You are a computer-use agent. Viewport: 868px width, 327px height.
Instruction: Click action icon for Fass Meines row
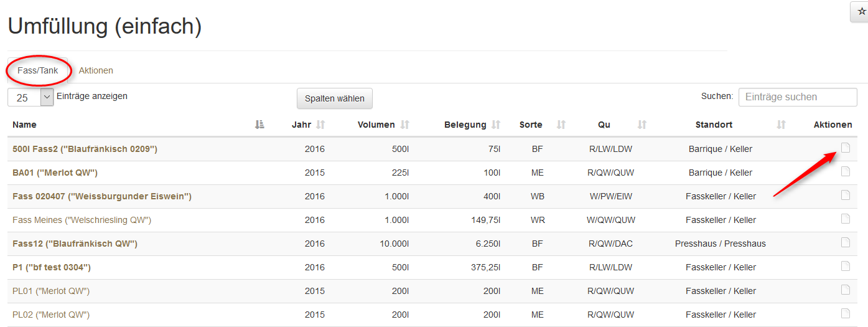[x=845, y=219]
